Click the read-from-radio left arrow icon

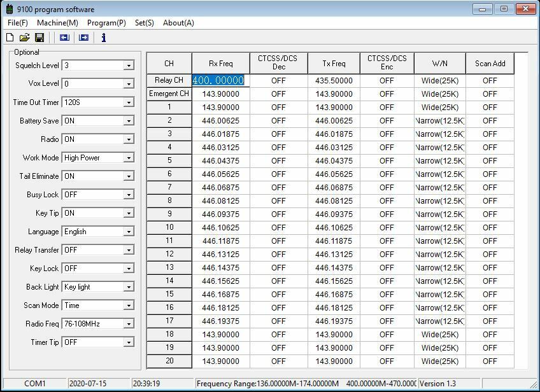(64, 38)
